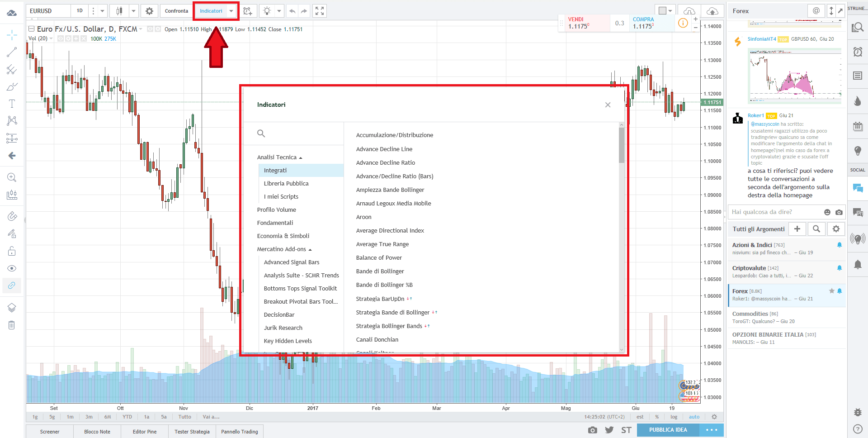Screen dimensions: 868x438
Task: Toggle the Forex room star favorite
Action: click(831, 291)
